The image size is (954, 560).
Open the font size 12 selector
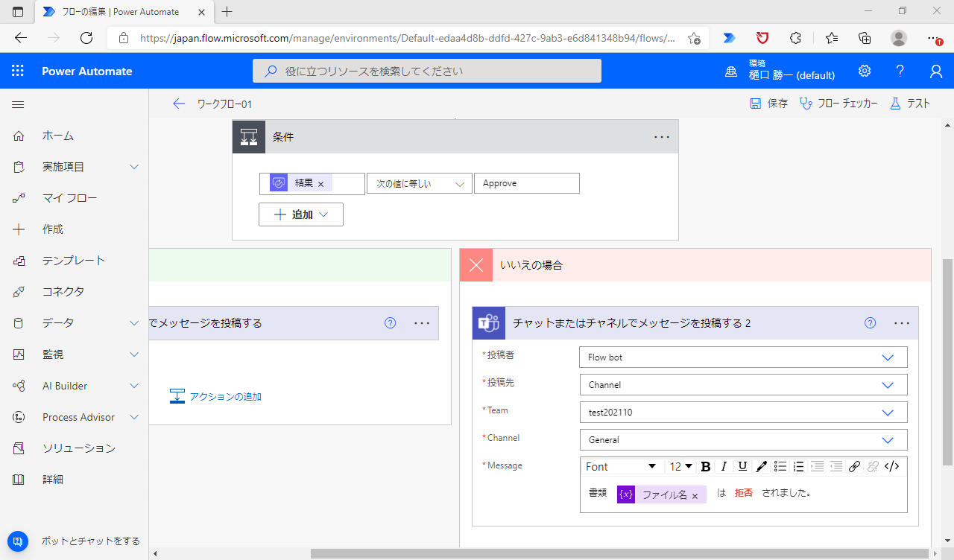(x=680, y=467)
